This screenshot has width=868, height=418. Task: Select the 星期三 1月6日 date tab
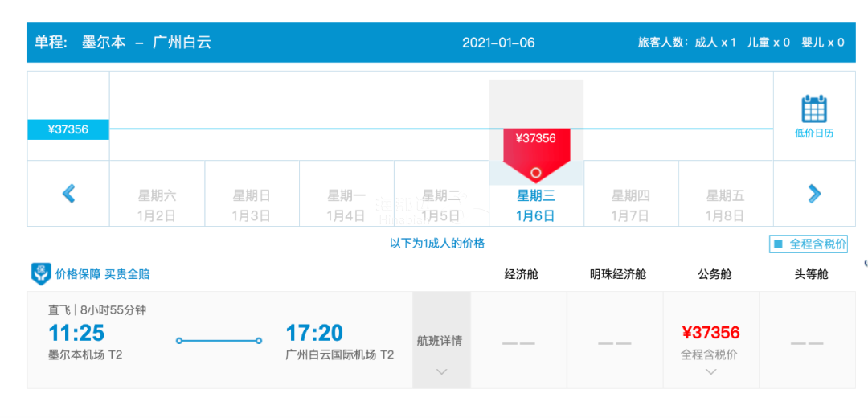(536, 205)
